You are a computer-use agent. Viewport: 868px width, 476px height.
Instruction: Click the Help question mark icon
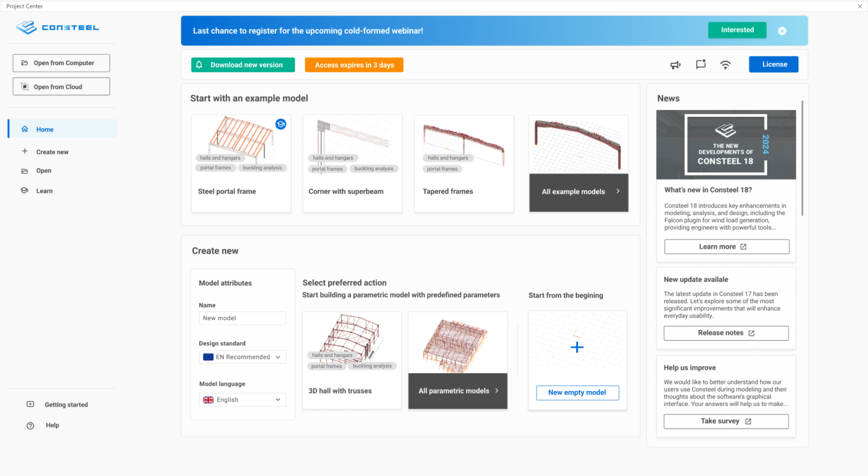tap(31, 425)
